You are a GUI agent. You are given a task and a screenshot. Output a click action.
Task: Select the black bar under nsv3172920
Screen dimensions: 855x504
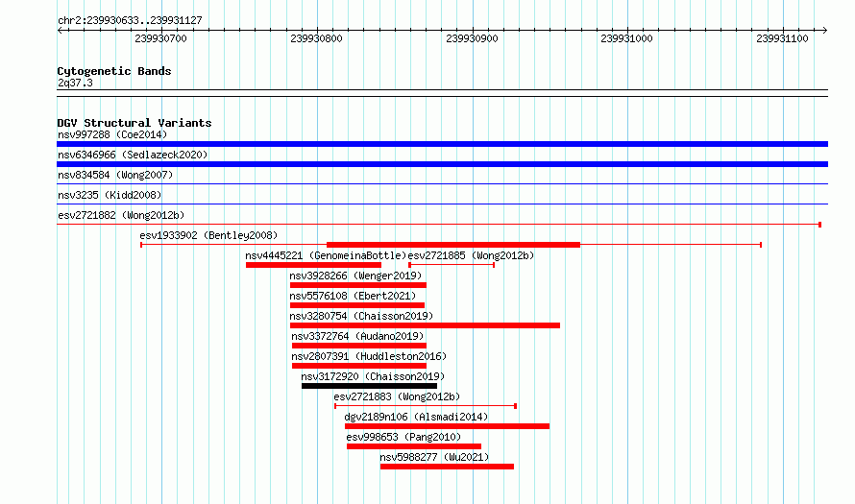point(369,386)
